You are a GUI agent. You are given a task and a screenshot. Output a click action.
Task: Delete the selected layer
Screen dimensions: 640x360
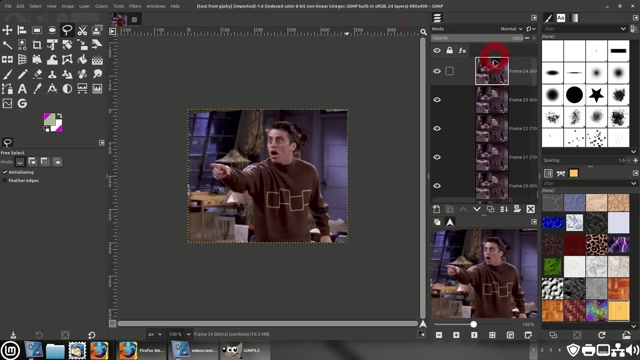point(531,209)
